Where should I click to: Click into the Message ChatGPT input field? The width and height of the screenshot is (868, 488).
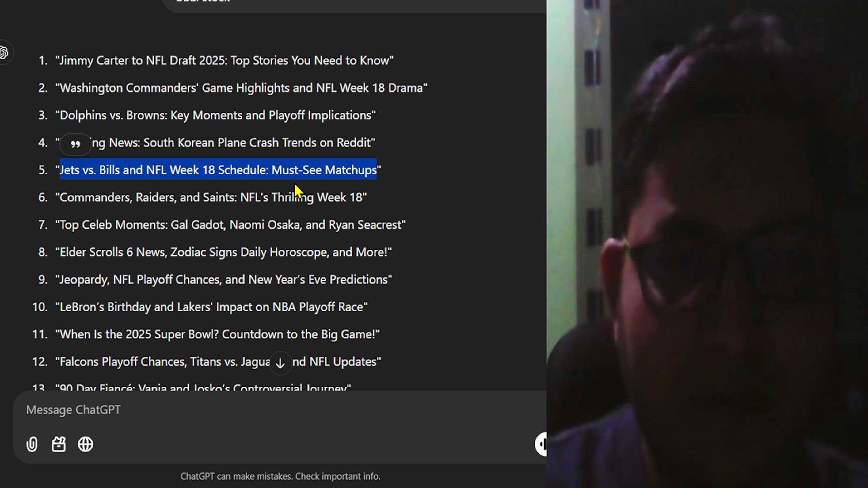[280, 410]
